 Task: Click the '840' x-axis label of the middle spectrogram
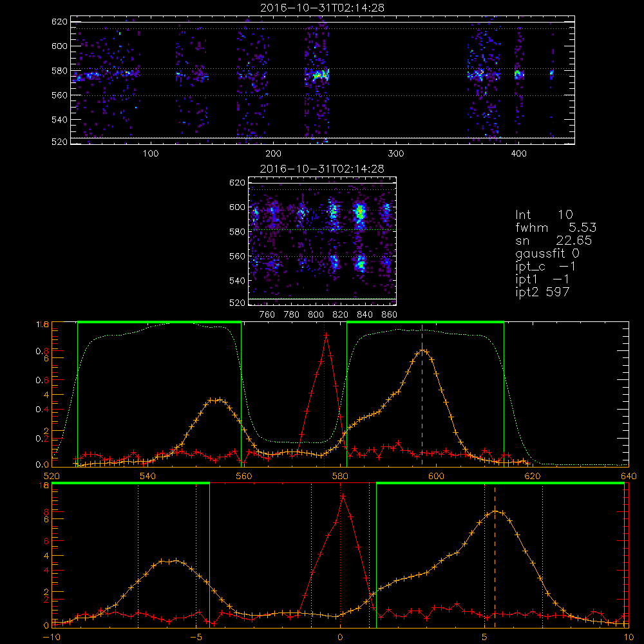coord(365,315)
